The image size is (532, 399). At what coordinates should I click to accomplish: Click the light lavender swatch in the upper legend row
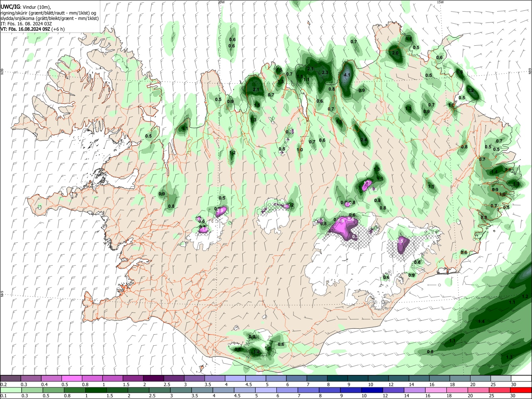[x=235, y=379]
